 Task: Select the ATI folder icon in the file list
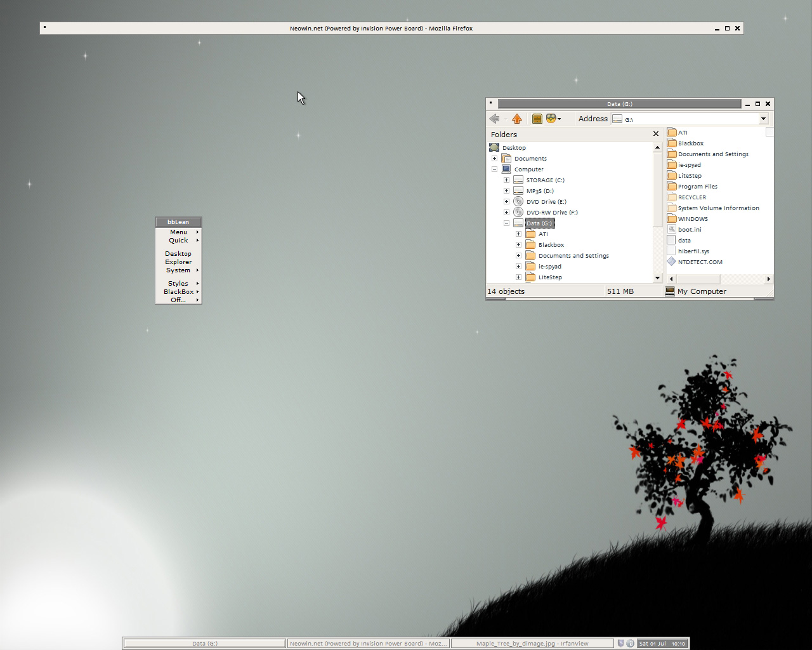click(672, 132)
